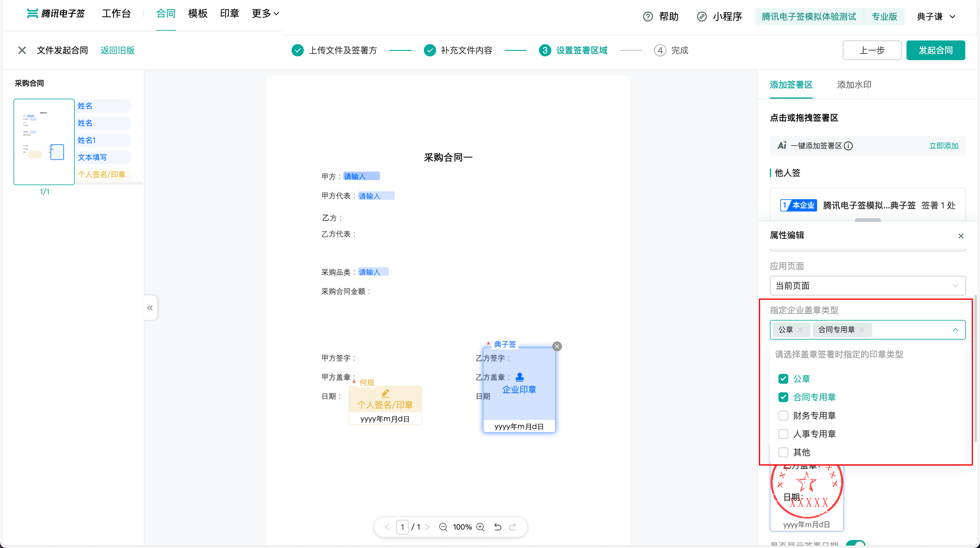
Task: Select the 本企业 signer row
Action: tap(867, 205)
